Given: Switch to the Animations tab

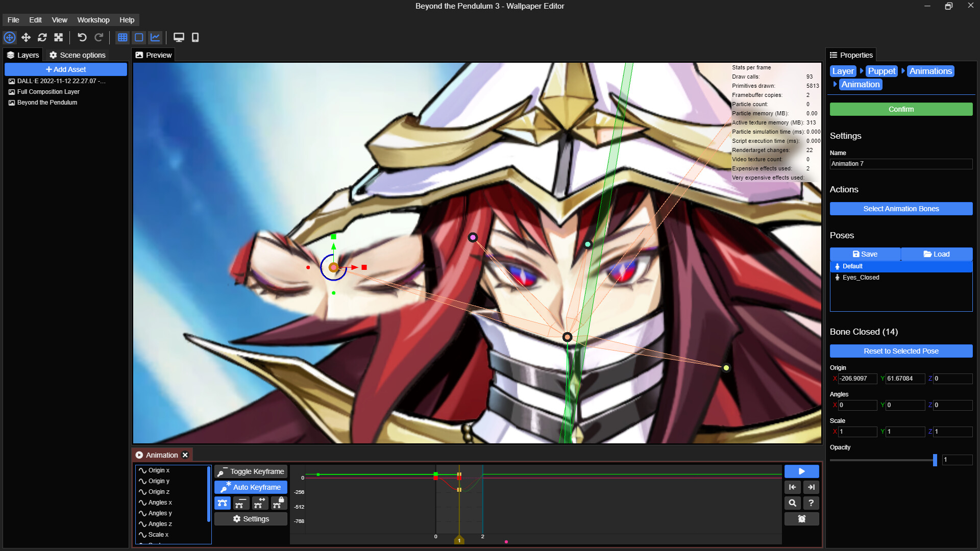Looking at the screenshot, I should pos(930,70).
